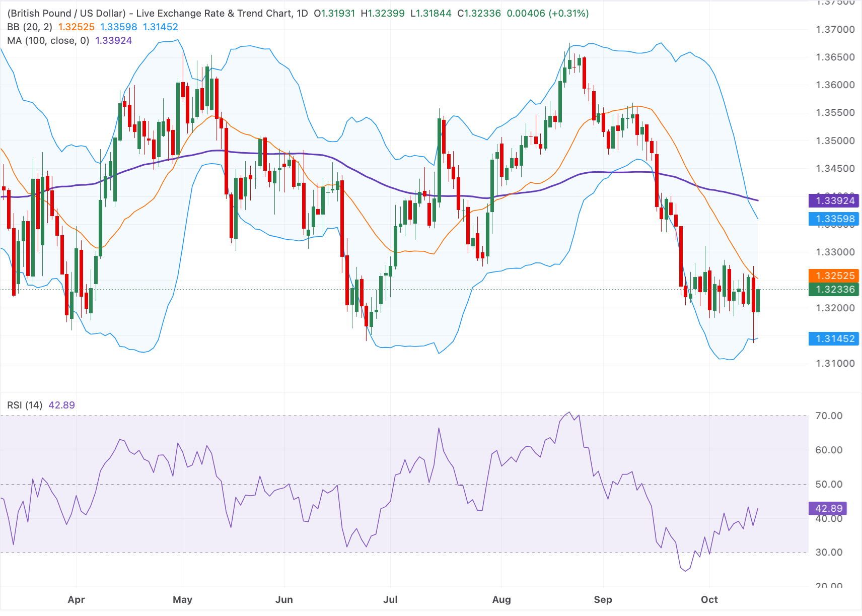The height and width of the screenshot is (616, 862).
Task: Click the orange 1.32525 price axis tag
Action: point(833,276)
